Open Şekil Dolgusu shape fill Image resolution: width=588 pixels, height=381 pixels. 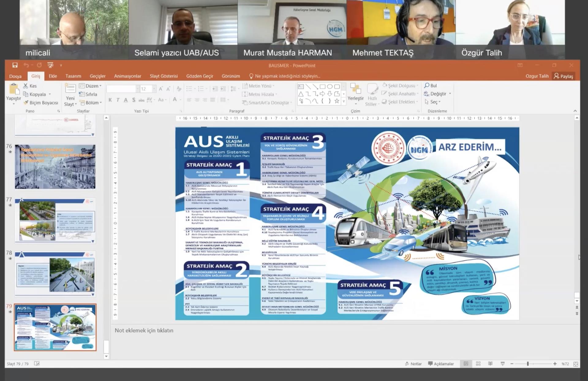click(x=400, y=86)
